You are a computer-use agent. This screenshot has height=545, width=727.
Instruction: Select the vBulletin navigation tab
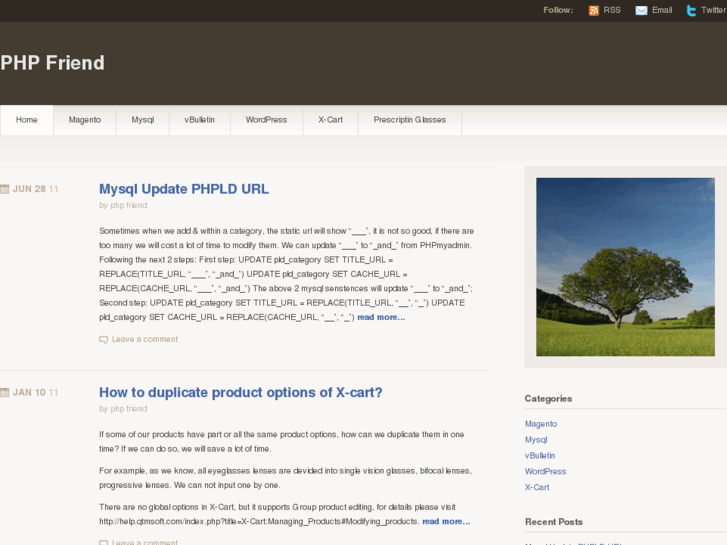click(199, 120)
